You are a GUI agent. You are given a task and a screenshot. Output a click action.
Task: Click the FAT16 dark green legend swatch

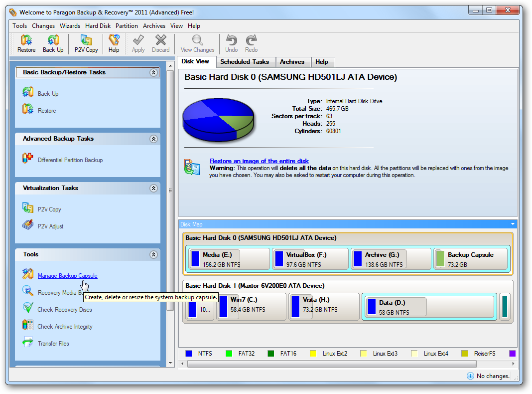click(x=271, y=353)
